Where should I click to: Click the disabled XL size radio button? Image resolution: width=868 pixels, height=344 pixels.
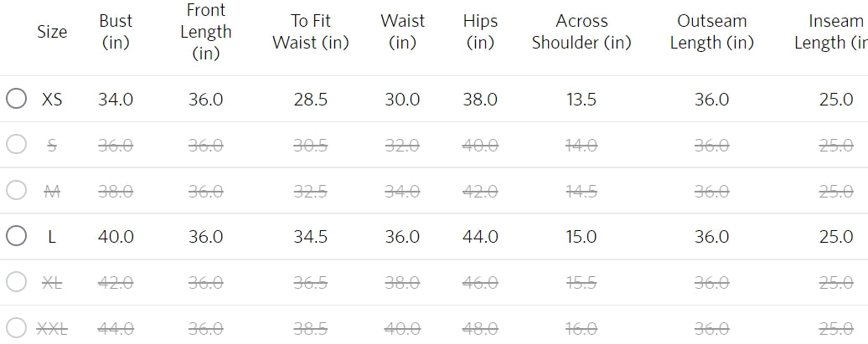pyautogui.click(x=17, y=282)
